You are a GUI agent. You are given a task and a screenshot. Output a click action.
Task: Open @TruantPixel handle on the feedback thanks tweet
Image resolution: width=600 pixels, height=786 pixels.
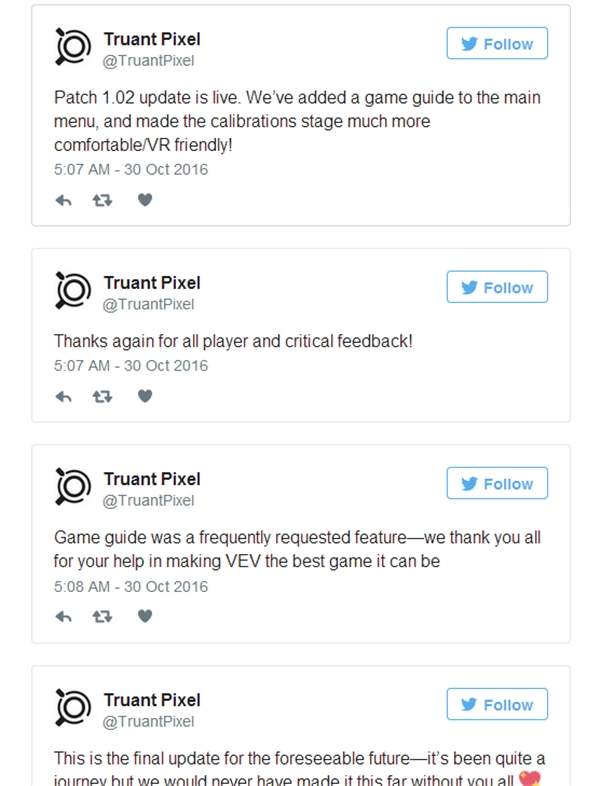click(149, 304)
